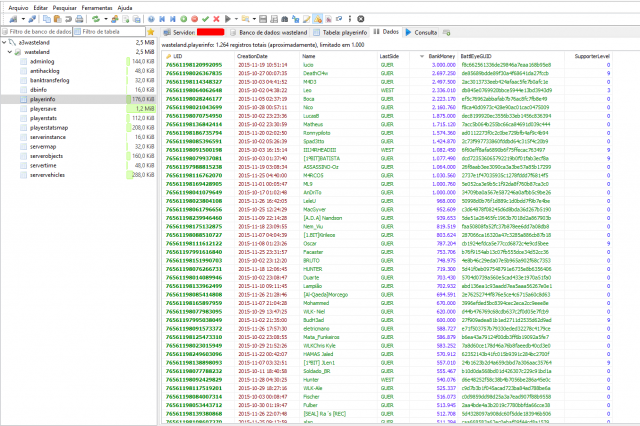This screenshot has width=640, height=426.
Task: Open the dropdown arrow beside the connect icon
Action: pos(23,19)
